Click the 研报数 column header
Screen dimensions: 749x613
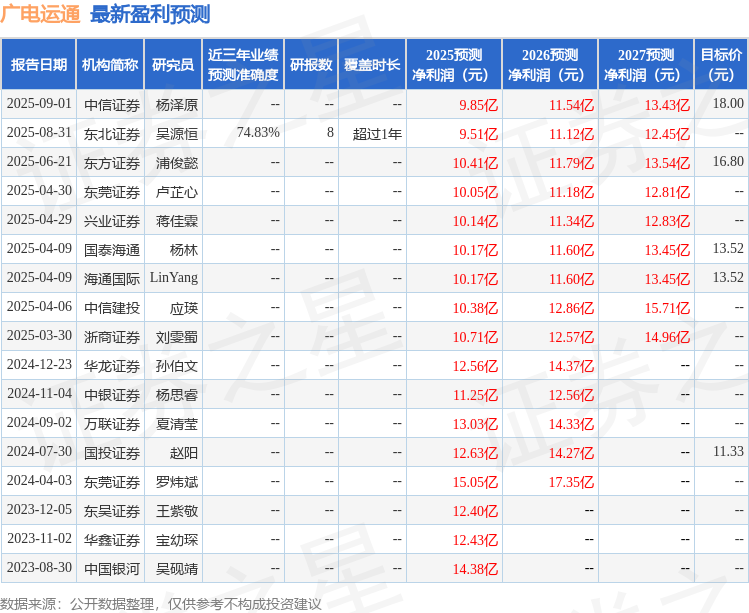tap(311, 65)
